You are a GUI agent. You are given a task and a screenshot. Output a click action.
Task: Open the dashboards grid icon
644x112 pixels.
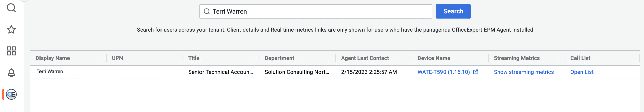click(11, 51)
